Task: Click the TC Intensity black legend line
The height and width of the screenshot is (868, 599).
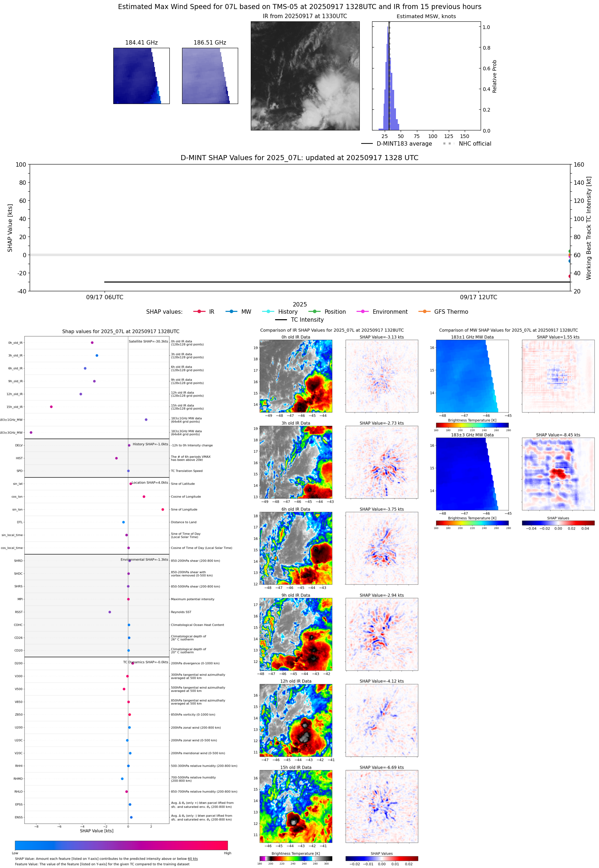Action: pyautogui.click(x=281, y=320)
